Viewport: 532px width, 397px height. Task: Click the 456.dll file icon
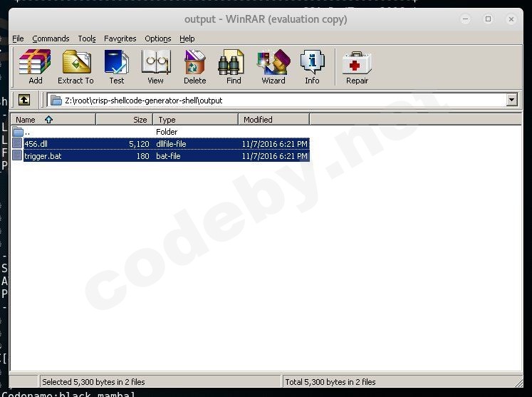17,143
